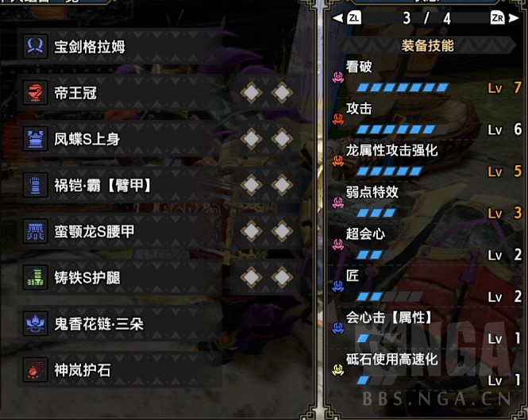Click the ZR next page button
The image size is (528, 420).
pos(497,17)
